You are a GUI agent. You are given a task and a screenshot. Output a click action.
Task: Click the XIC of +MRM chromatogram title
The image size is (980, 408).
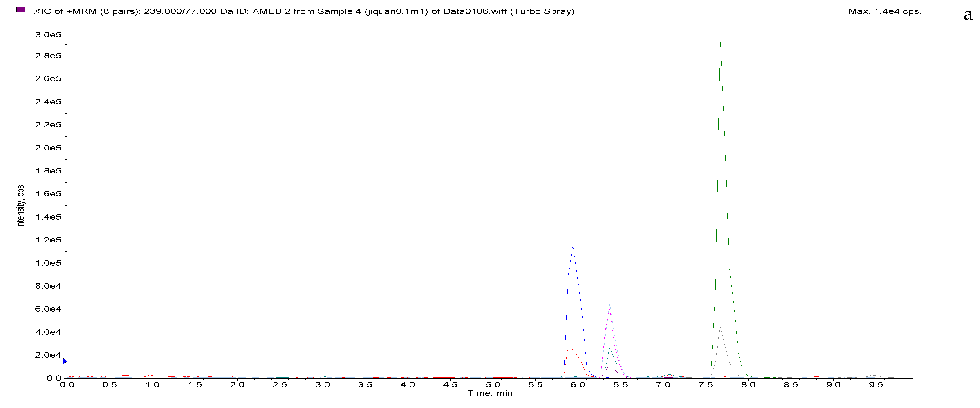point(304,11)
